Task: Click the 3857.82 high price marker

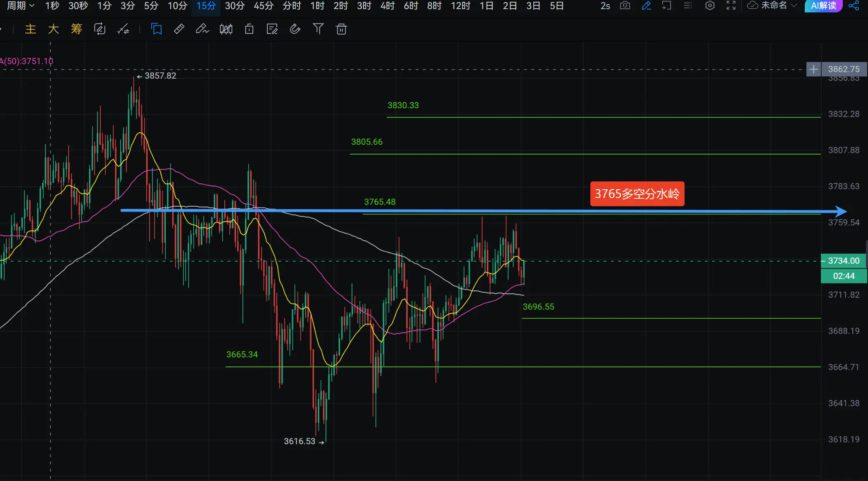Action: pyautogui.click(x=157, y=76)
